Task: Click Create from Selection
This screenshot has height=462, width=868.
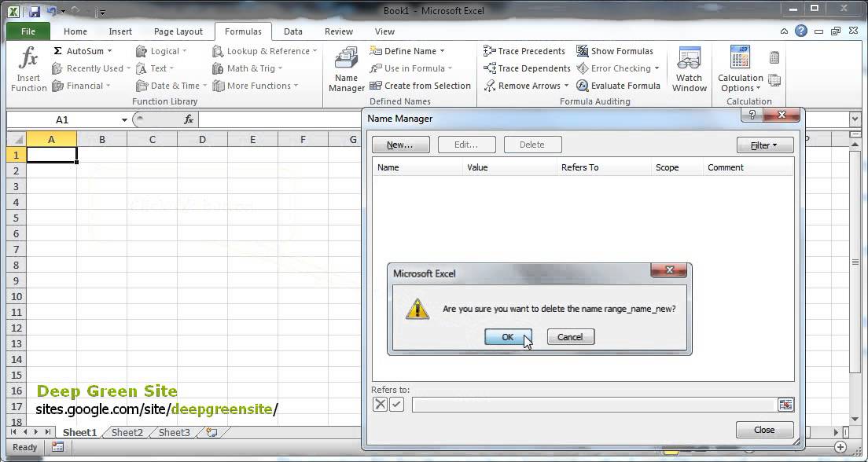Action: pos(420,86)
